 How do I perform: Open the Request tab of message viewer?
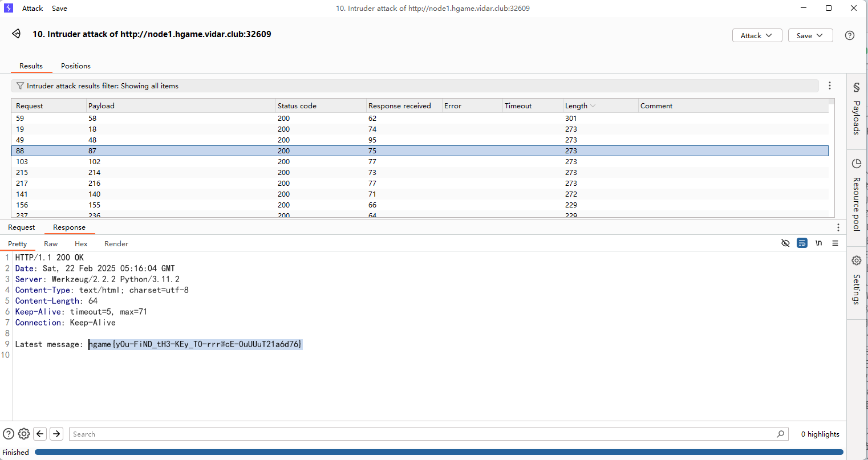[22, 227]
